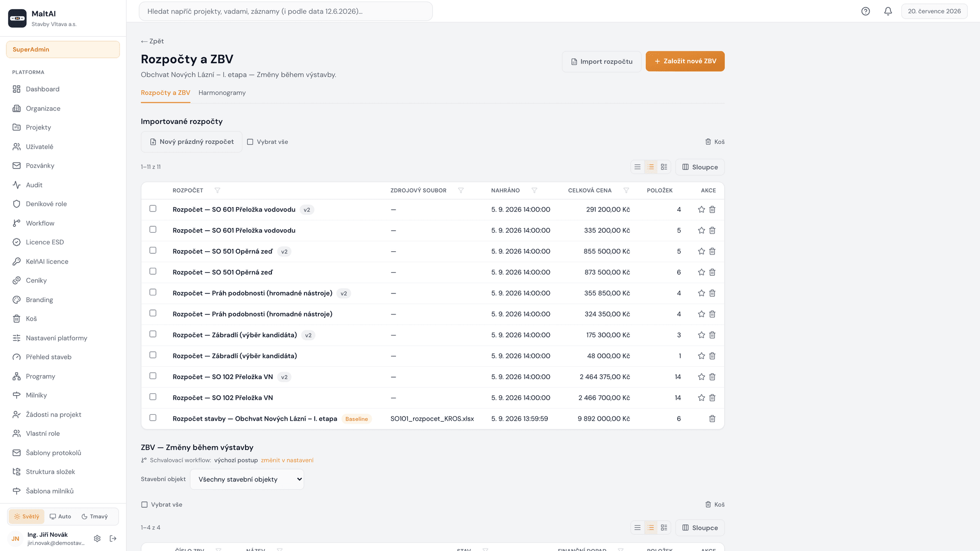
Task: Star the SO 601 Přeložka vodovodu v2 budget
Action: [x=701, y=210]
